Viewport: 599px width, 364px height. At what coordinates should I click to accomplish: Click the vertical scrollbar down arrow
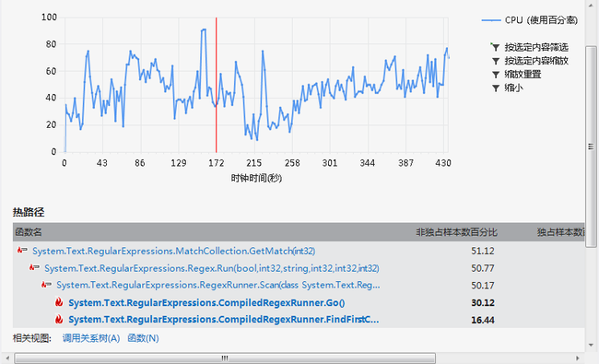(591, 345)
